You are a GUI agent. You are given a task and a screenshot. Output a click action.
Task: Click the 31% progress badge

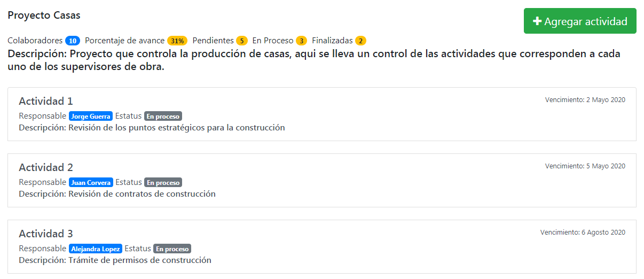point(177,41)
